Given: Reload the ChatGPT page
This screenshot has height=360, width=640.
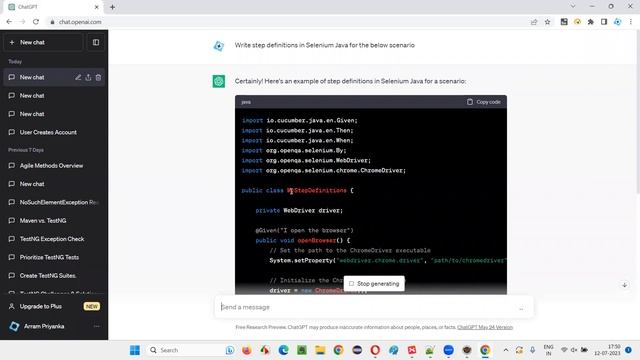Looking at the screenshot, I should (36, 22).
